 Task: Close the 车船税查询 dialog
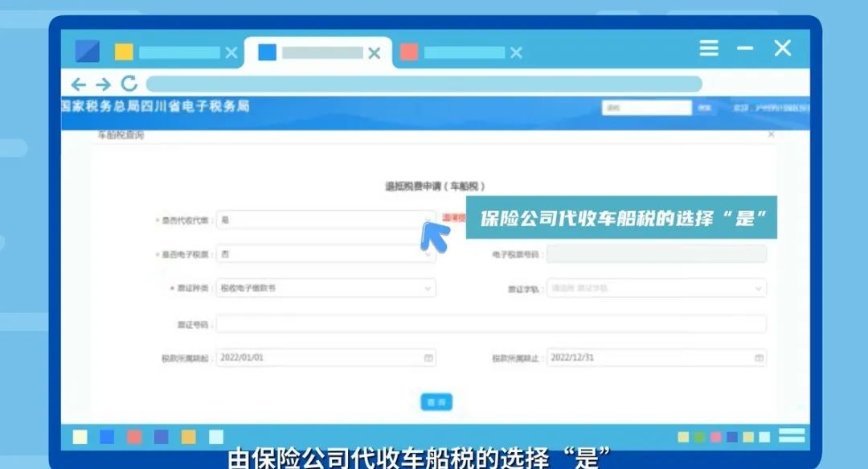(x=771, y=134)
